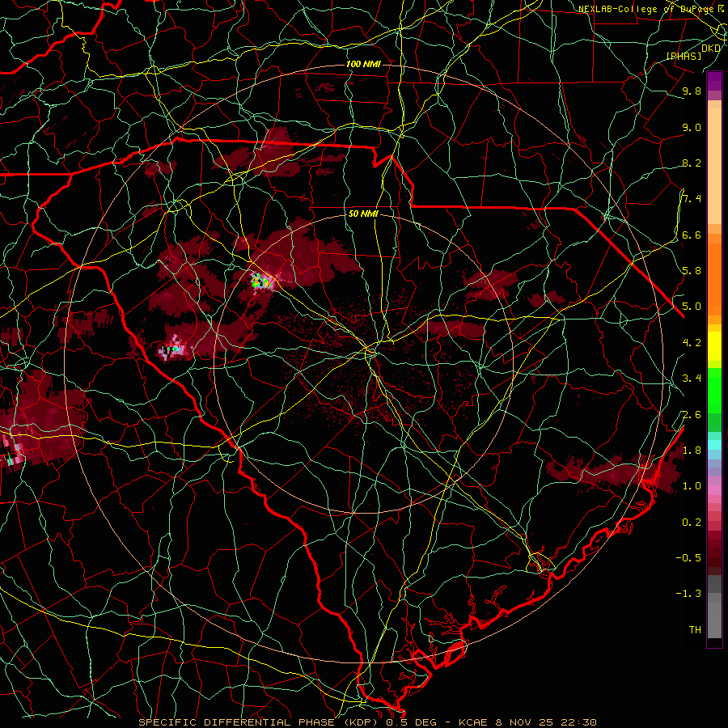Pick the cyan band of the color scale

point(714,445)
